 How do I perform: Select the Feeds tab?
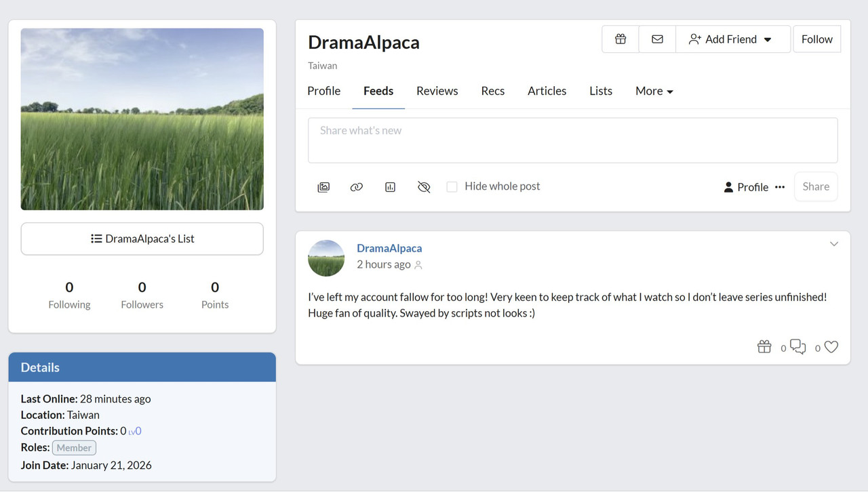pyautogui.click(x=378, y=91)
